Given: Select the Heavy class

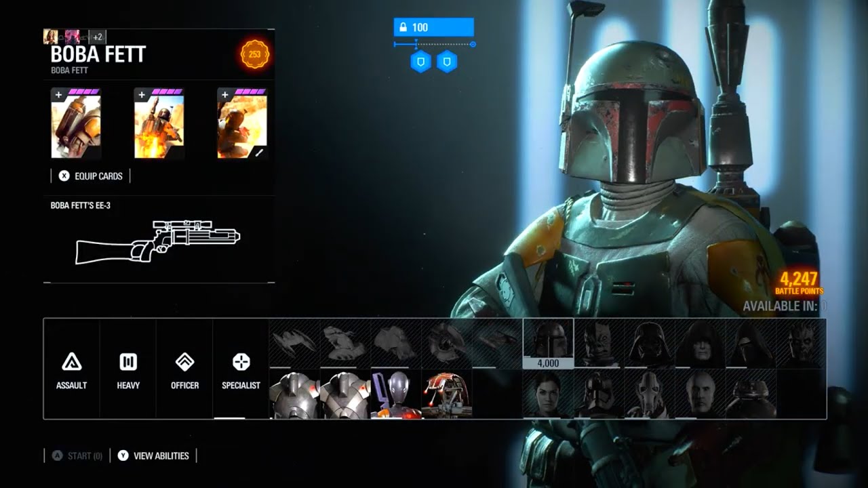Looking at the screenshot, I should pyautogui.click(x=128, y=369).
